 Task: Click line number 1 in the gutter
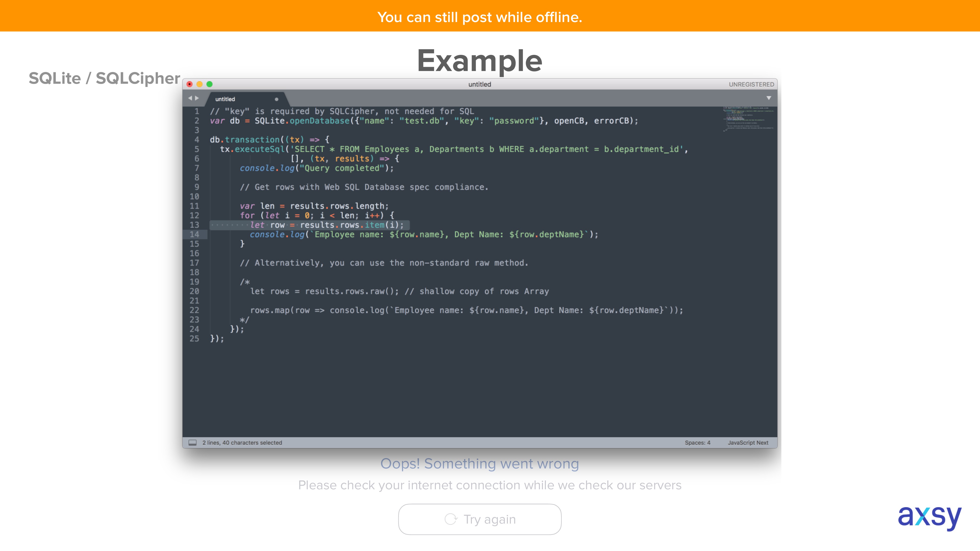(197, 111)
